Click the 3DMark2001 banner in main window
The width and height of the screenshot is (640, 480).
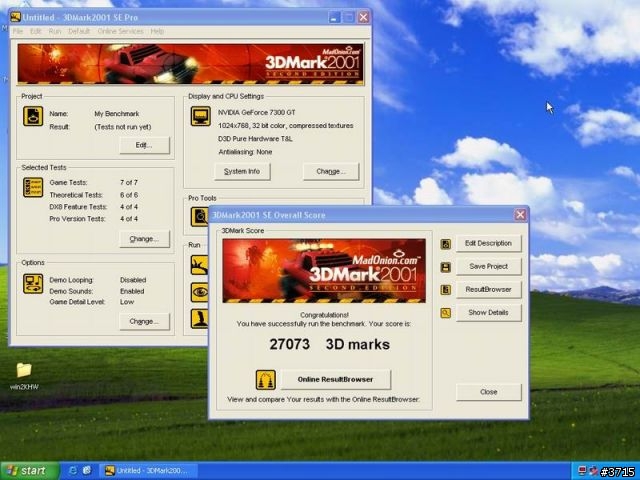coord(190,64)
